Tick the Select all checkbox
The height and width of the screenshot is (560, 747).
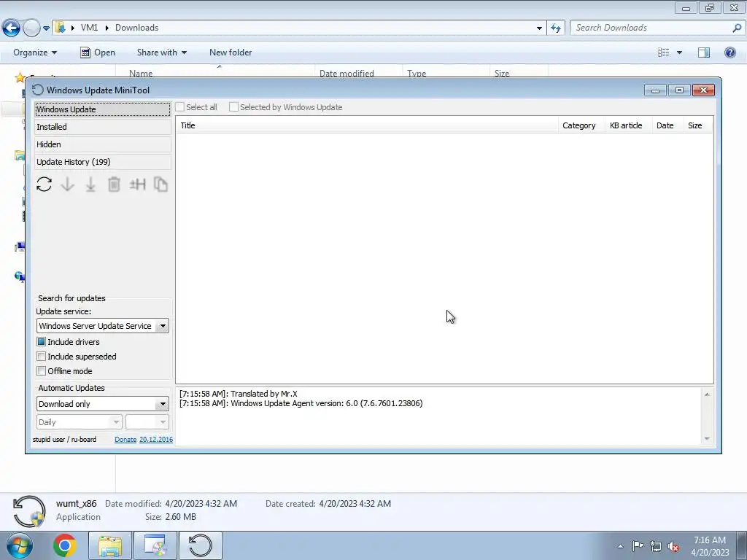tap(179, 107)
